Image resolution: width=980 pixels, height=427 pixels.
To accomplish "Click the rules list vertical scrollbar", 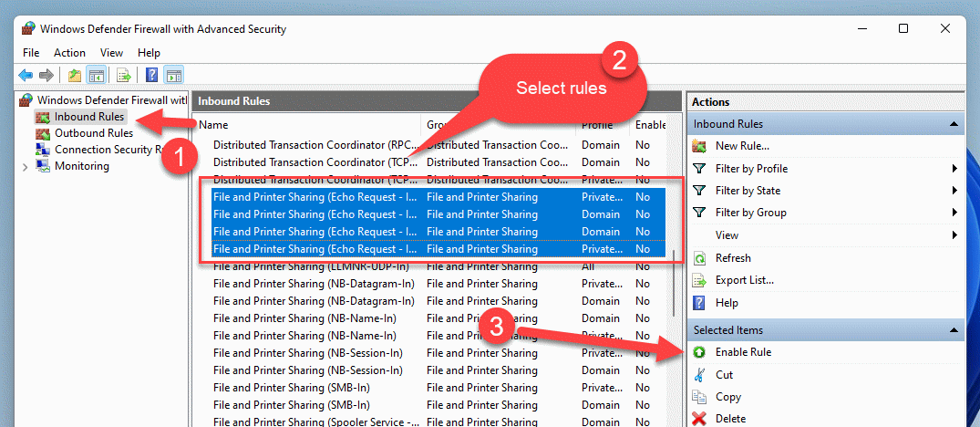I will tap(675, 283).
